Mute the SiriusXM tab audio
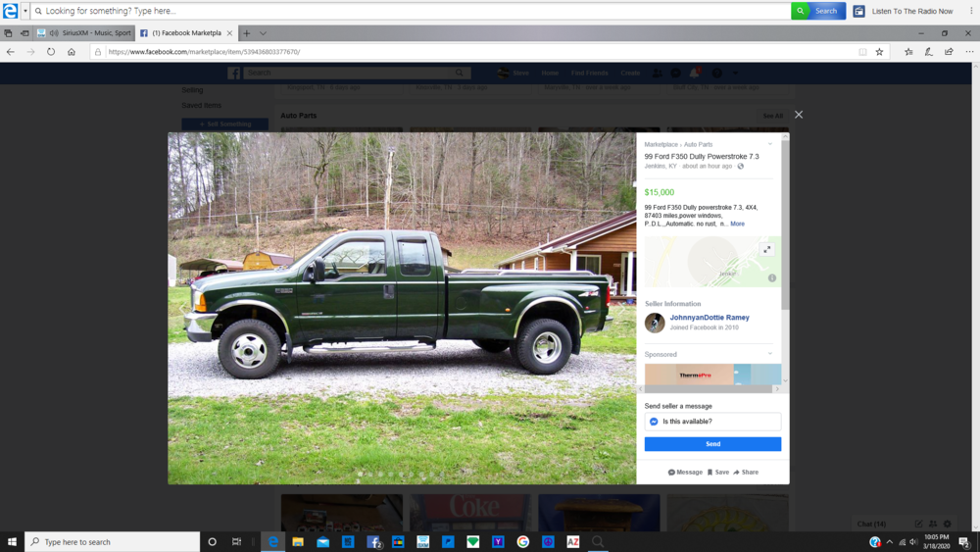The width and height of the screenshot is (980, 552). pyautogui.click(x=54, y=33)
